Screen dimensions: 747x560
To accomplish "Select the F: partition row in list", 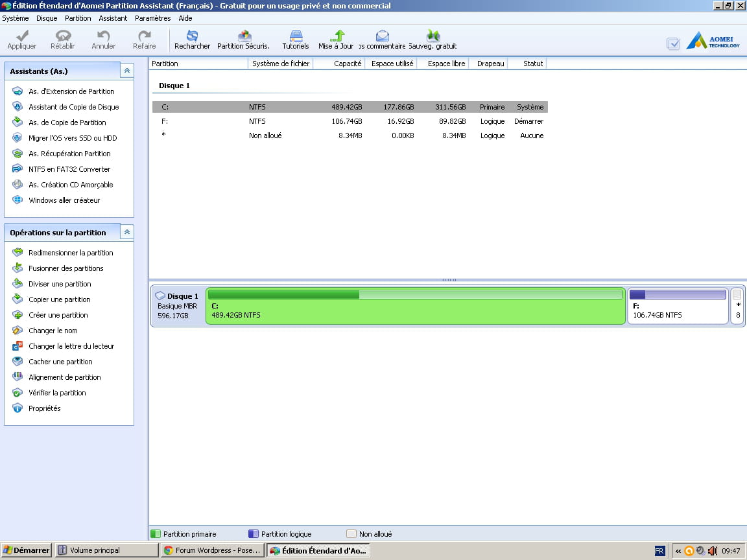I will [x=350, y=121].
